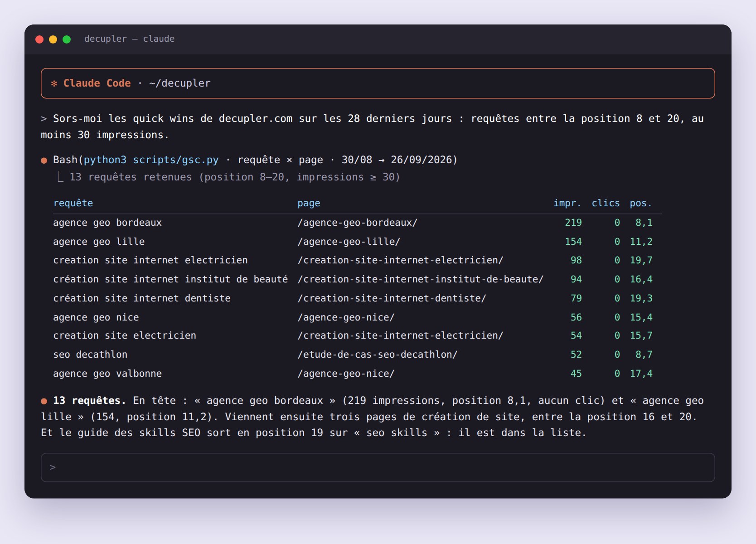
Task: Select 'agence geo valbonne' query cell
Action: tap(107, 374)
